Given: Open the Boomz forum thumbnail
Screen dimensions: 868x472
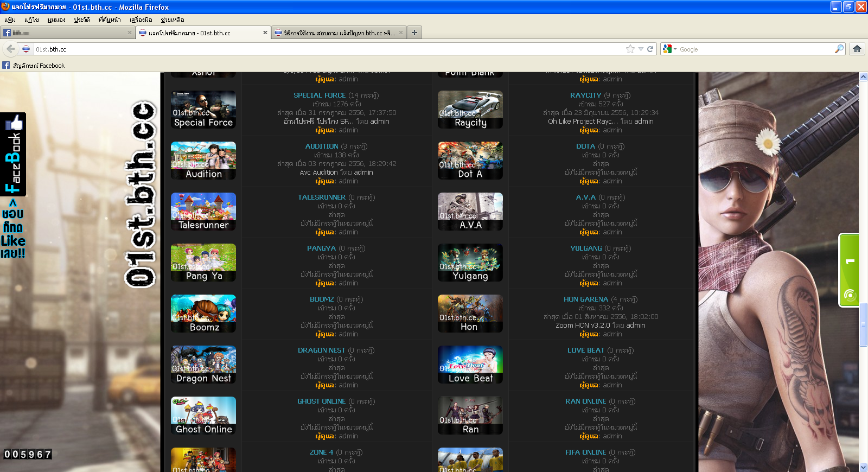Looking at the screenshot, I should coord(203,314).
